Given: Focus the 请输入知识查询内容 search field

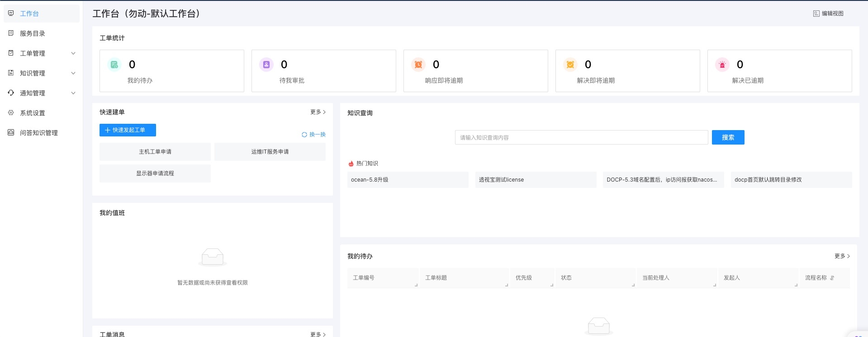Looking at the screenshot, I should point(581,137).
